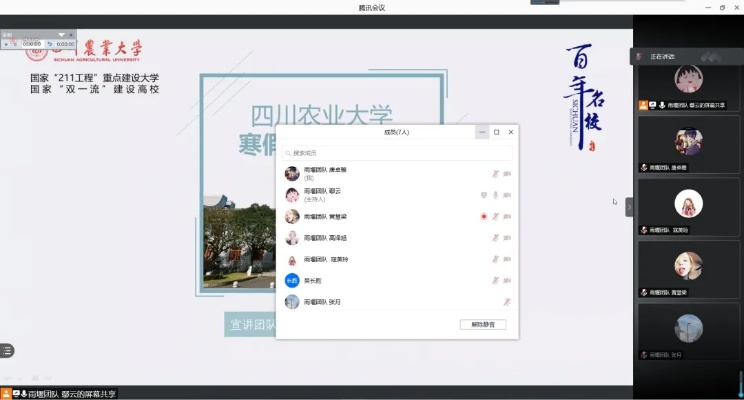Click the red recording icon for 黄慧梁
This screenshot has width=744, height=400.
pos(484,217)
